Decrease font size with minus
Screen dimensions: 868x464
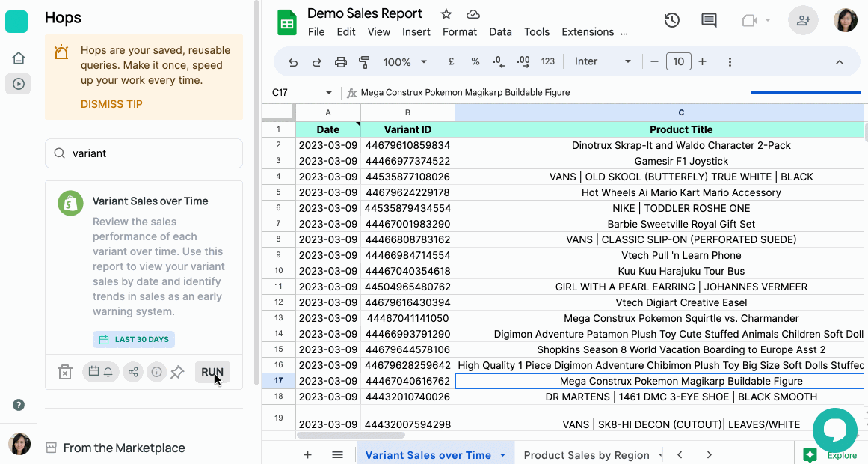coord(654,61)
